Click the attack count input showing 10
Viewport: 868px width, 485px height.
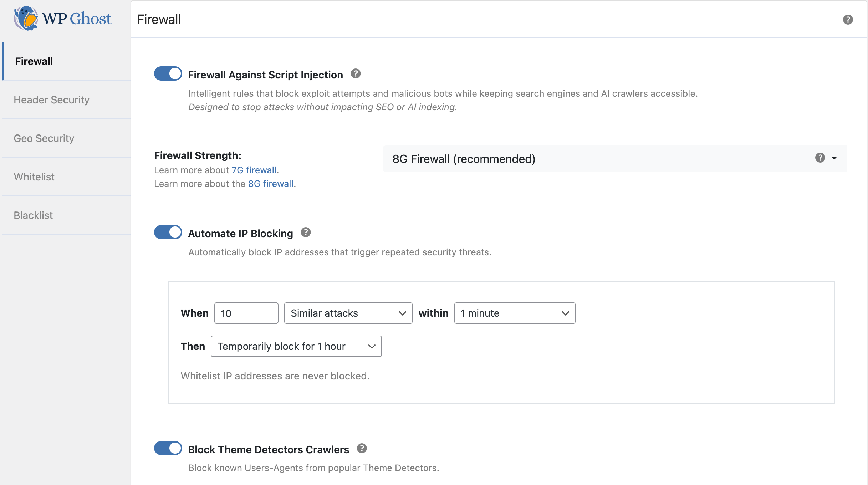click(x=246, y=313)
